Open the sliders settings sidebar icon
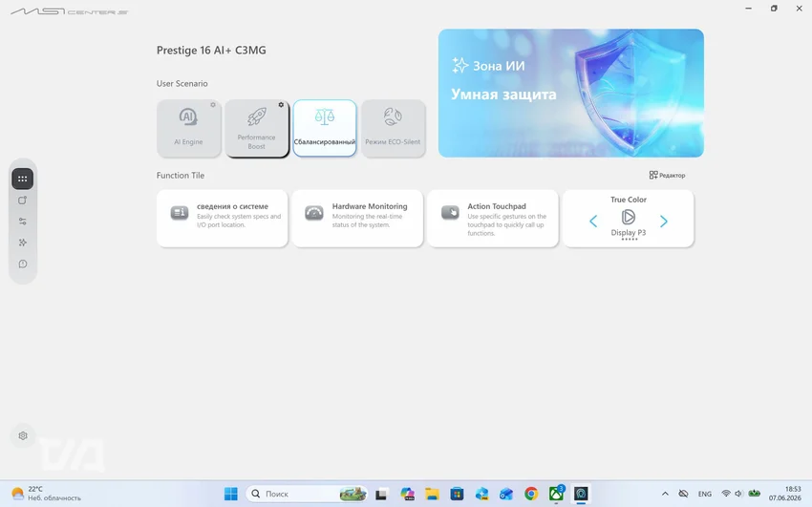This screenshot has height=507, width=812. tap(22, 222)
